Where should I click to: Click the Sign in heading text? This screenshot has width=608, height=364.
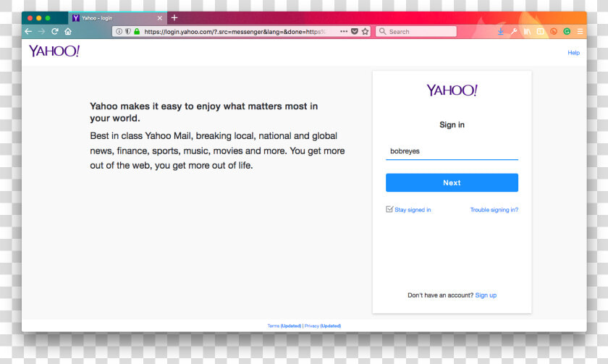pos(452,124)
